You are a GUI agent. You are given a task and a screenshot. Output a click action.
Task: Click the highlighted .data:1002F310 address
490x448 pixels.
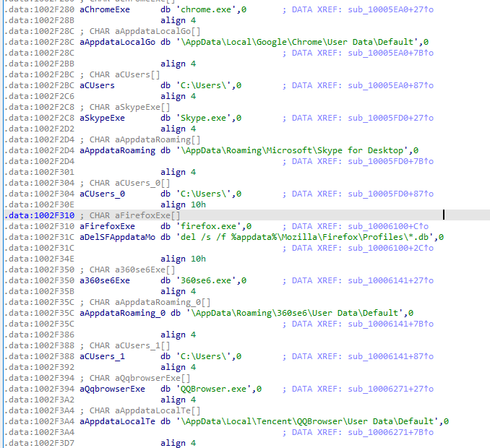coord(40,215)
